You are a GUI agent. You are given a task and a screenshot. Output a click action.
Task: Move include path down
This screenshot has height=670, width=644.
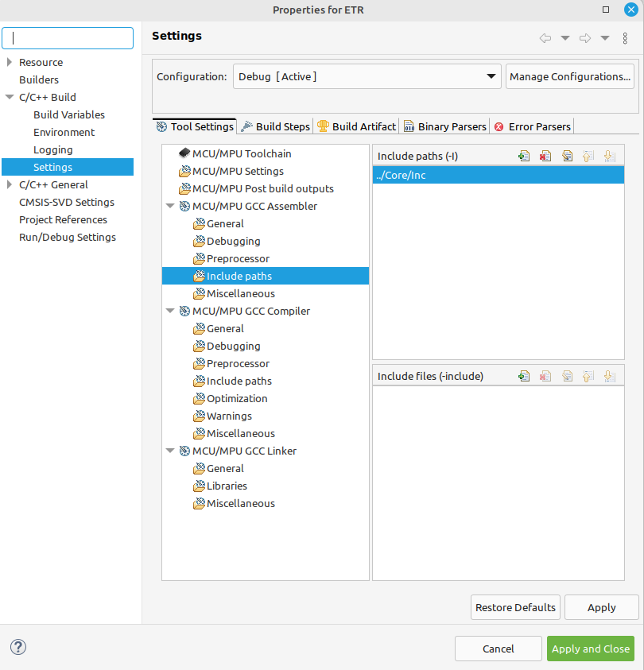(x=609, y=156)
